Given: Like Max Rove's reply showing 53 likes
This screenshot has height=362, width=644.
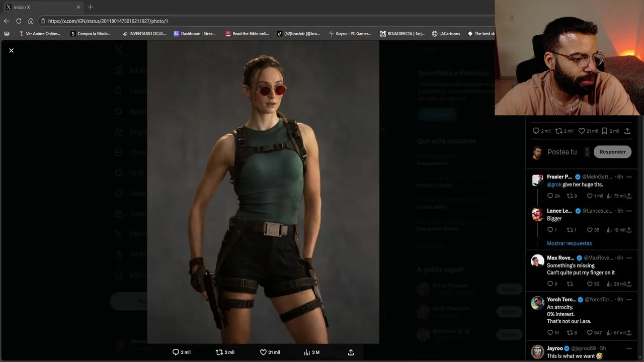Looking at the screenshot, I should [x=590, y=284].
